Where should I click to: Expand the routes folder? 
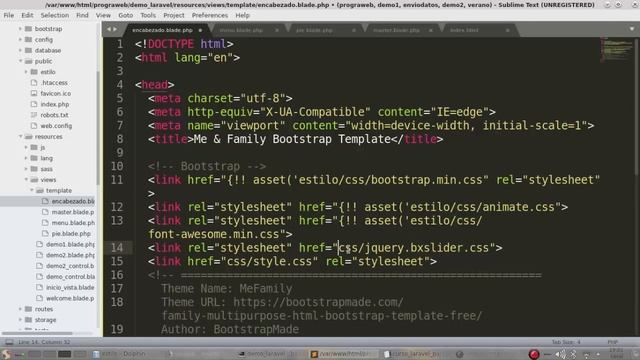coord(20,309)
